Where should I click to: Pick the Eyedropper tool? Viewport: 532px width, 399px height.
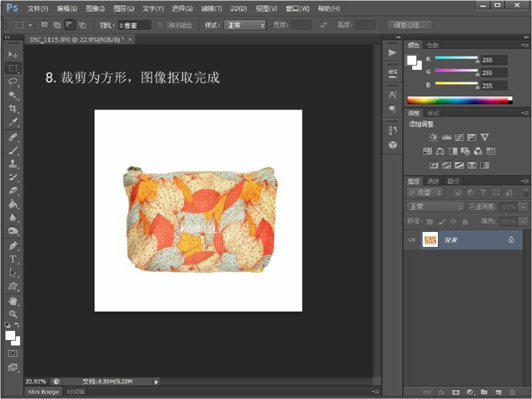(x=13, y=122)
